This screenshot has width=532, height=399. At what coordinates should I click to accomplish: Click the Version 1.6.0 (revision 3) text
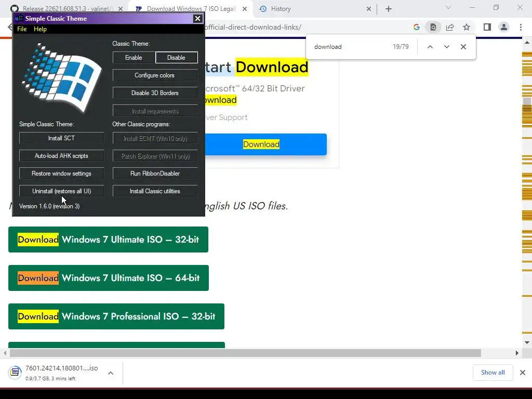click(49, 206)
